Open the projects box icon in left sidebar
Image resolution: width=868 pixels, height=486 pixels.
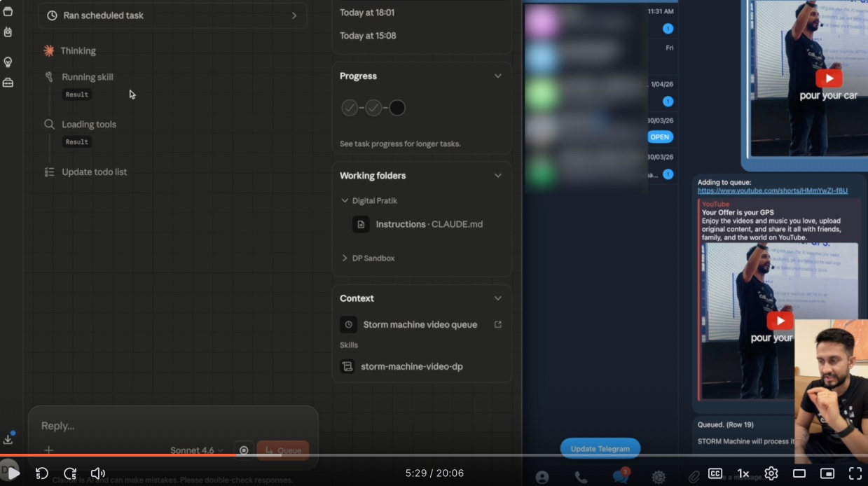8,11
